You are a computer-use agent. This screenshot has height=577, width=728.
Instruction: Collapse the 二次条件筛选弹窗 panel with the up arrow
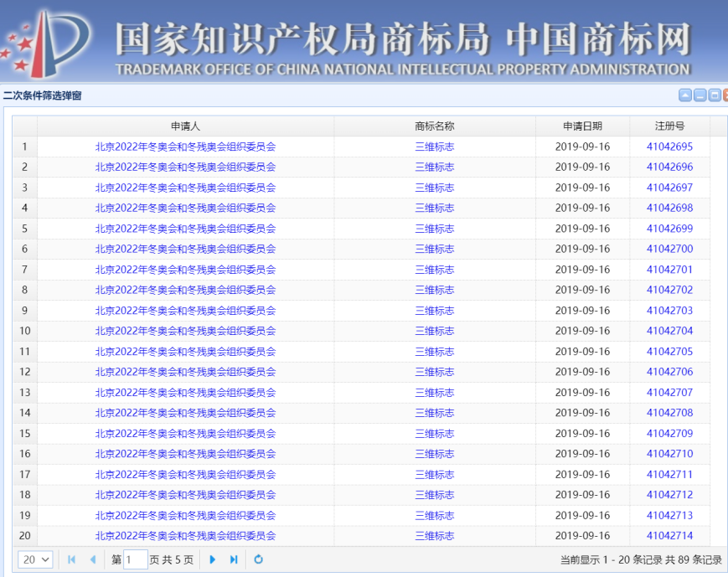pos(685,95)
